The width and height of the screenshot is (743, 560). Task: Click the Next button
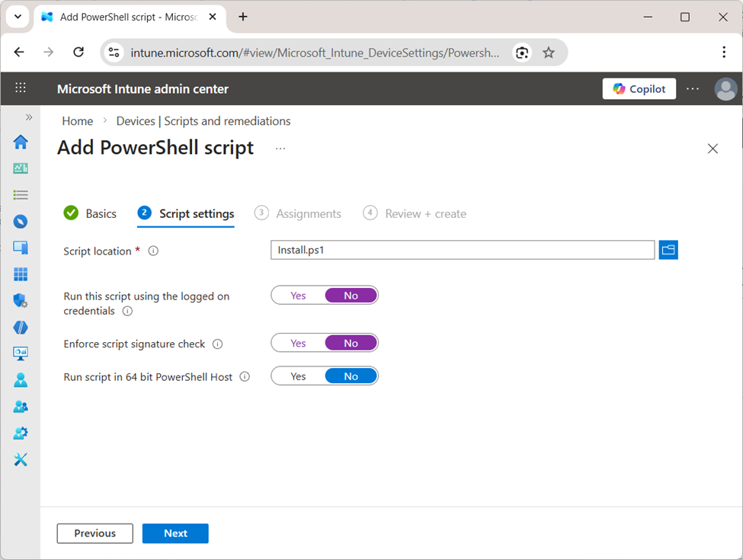[175, 533]
